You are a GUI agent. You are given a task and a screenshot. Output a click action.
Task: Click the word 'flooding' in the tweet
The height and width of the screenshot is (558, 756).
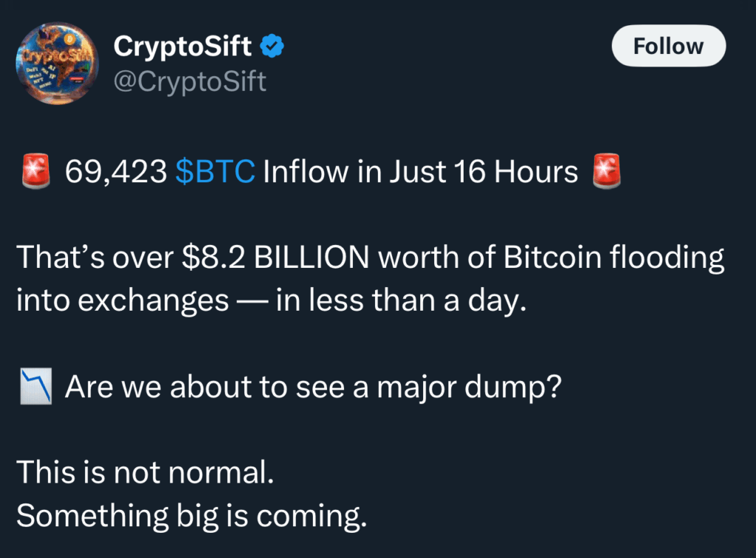tap(667, 258)
